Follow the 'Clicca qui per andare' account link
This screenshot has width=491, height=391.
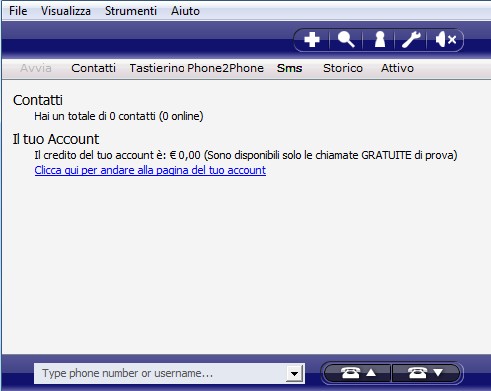(150, 170)
